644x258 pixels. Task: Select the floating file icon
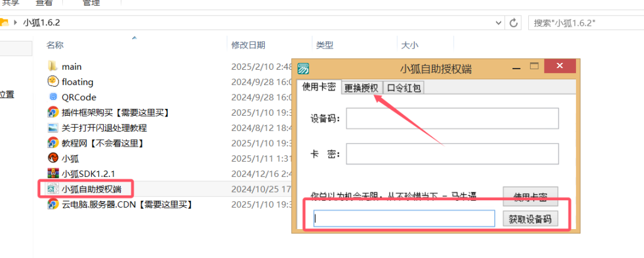click(x=53, y=81)
